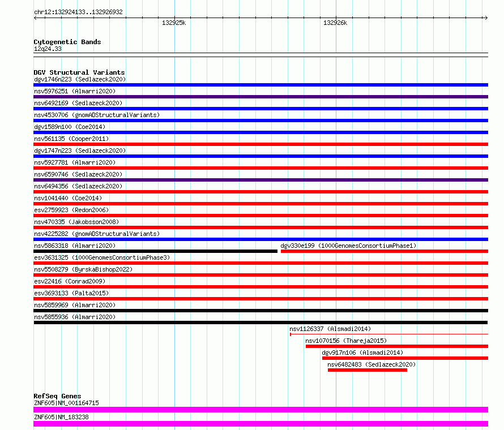
Task: Select the nsv5976251 (Almarri2020) variant label
Action: coord(75,91)
